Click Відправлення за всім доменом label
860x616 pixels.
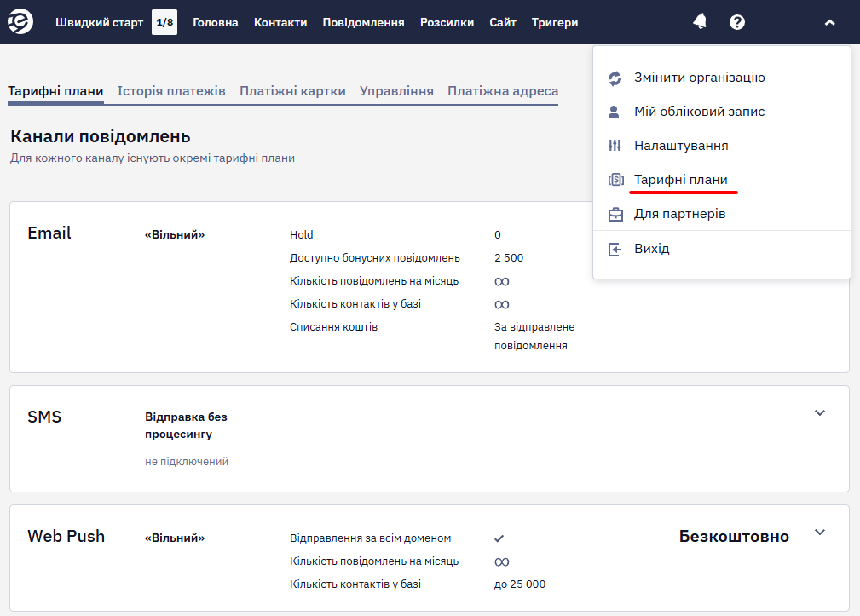point(370,538)
